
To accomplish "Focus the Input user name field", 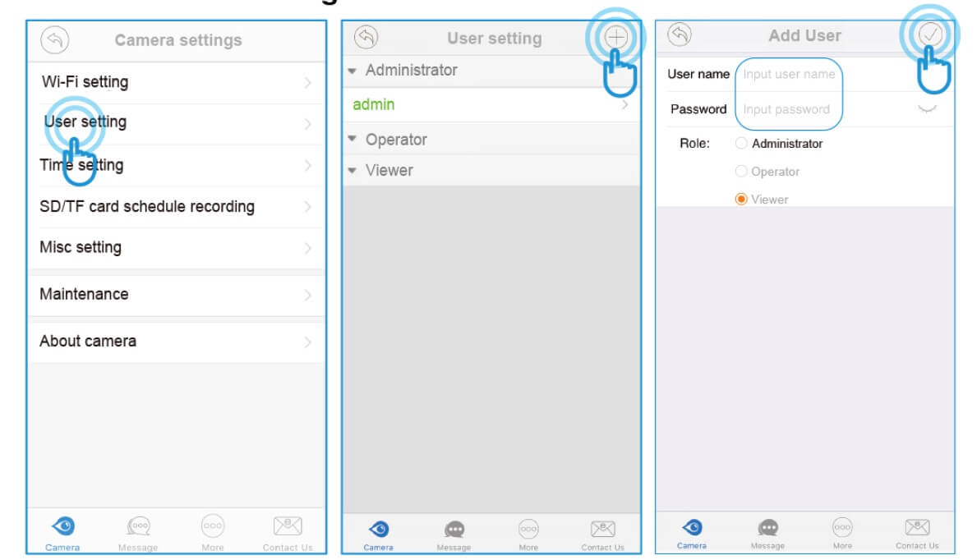I will point(789,75).
